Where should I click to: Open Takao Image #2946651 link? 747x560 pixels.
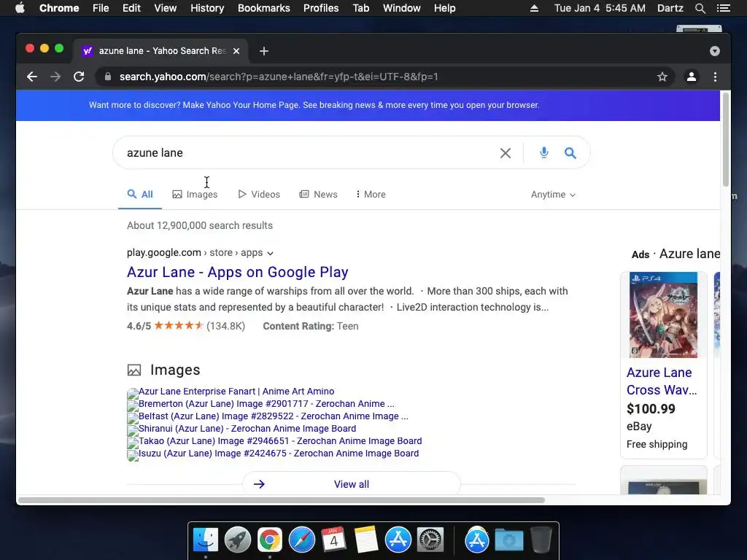(x=280, y=441)
